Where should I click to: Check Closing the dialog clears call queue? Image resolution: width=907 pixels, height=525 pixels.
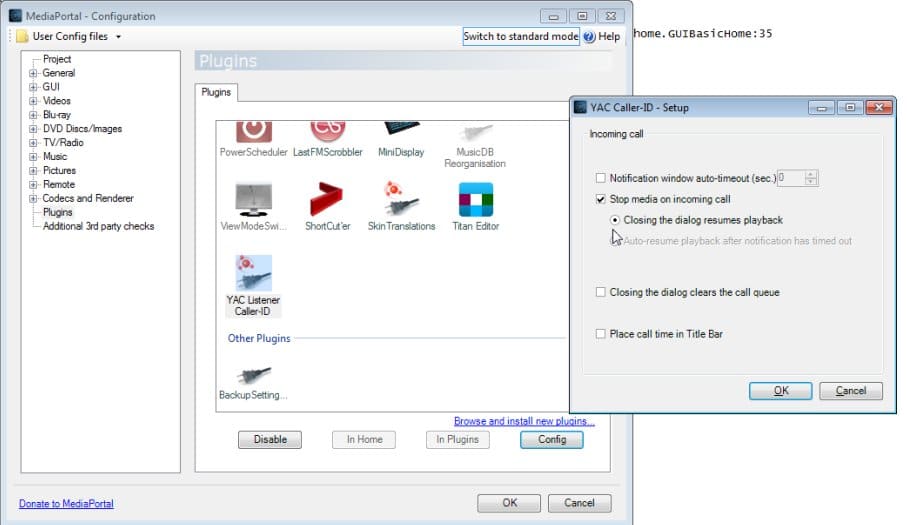pyautogui.click(x=600, y=292)
